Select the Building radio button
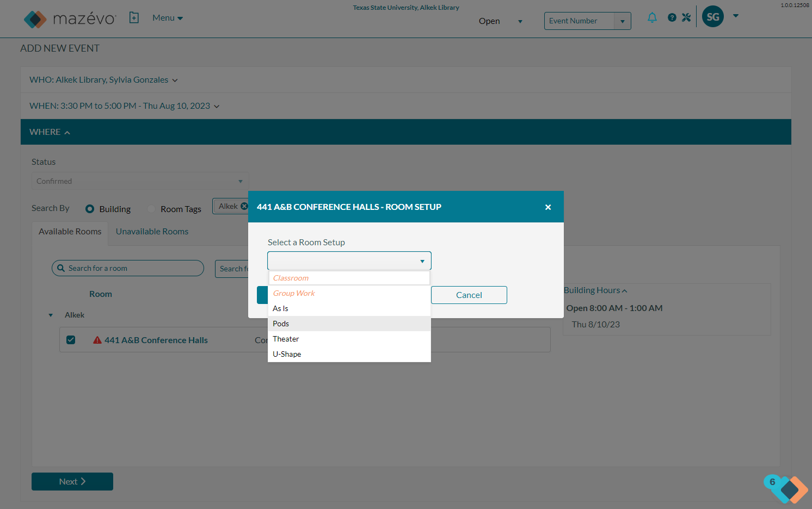Screen dimensions: 812x509 pos(90,209)
